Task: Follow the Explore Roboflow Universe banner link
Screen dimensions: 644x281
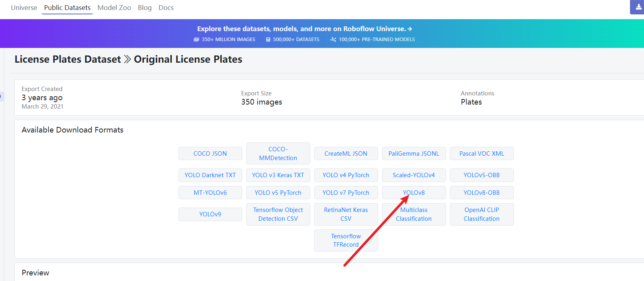Action: point(304,29)
